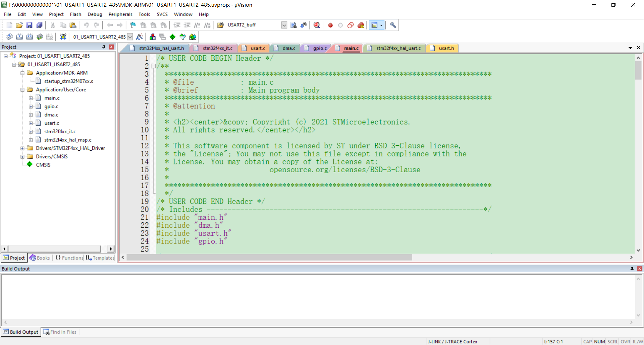Collapse the comment fold at line 2
This screenshot has height=345, width=644.
click(153, 66)
